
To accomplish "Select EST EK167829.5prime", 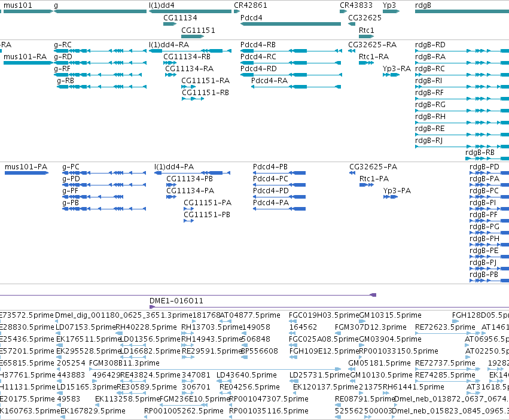I will coord(93,411).
